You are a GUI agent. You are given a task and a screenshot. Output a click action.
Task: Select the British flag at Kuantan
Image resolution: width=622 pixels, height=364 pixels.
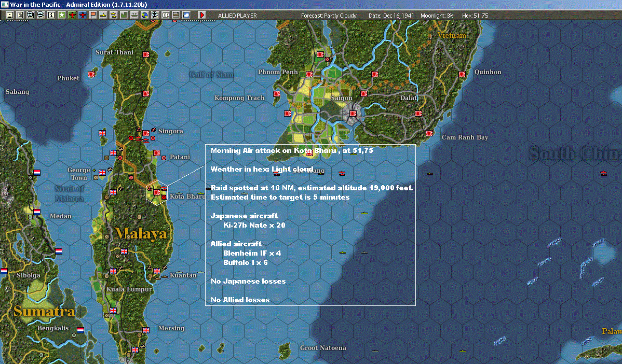click(x=157, y=271)
